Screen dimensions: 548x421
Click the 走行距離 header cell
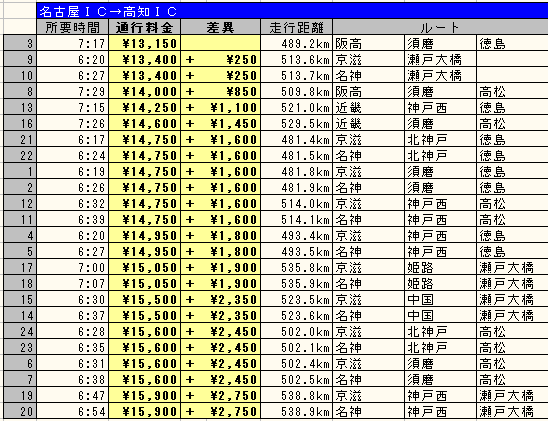click(x=296, y=27)
